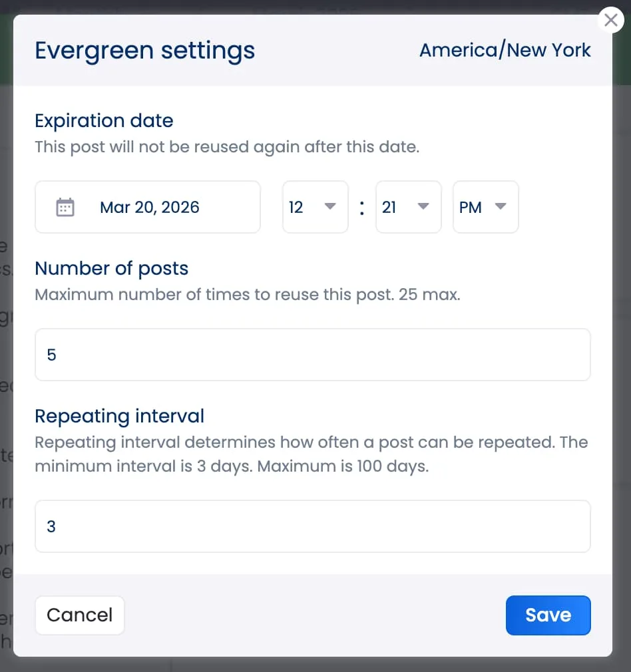The image size is (631, 672).
Task: Click the Repeating interval heading
Action: pos(119,416)
